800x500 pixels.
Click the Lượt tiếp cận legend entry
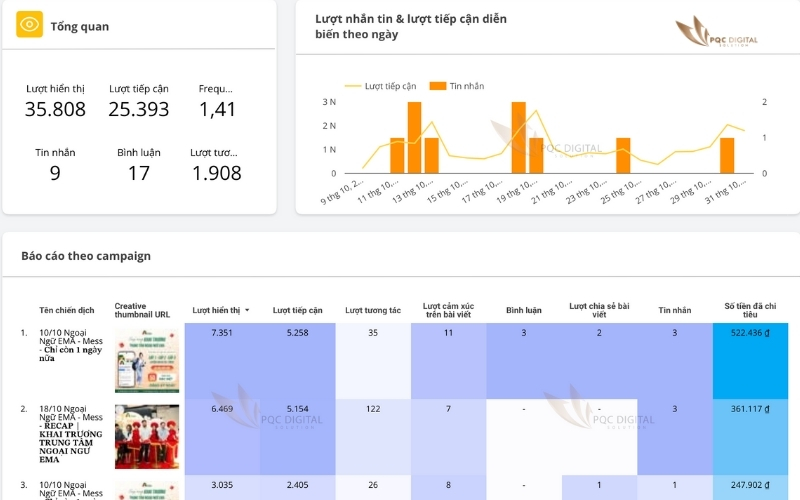click(381, 86)
